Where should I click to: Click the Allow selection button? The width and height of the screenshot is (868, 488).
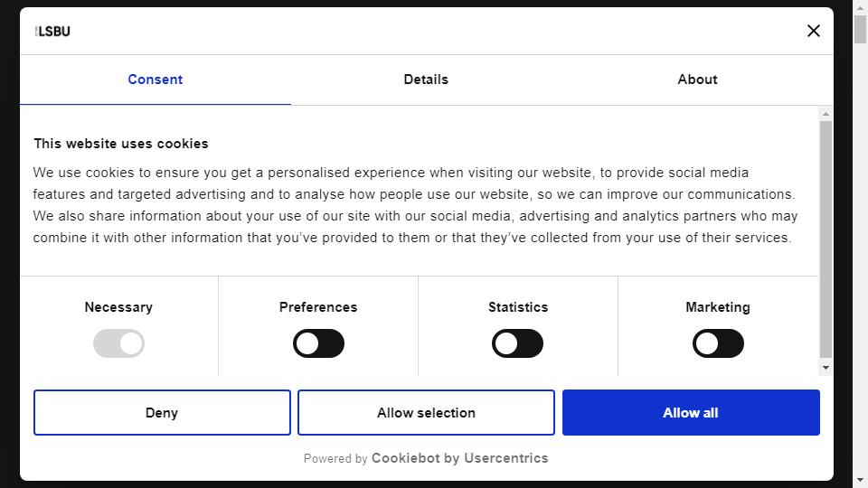coord(426,413)
